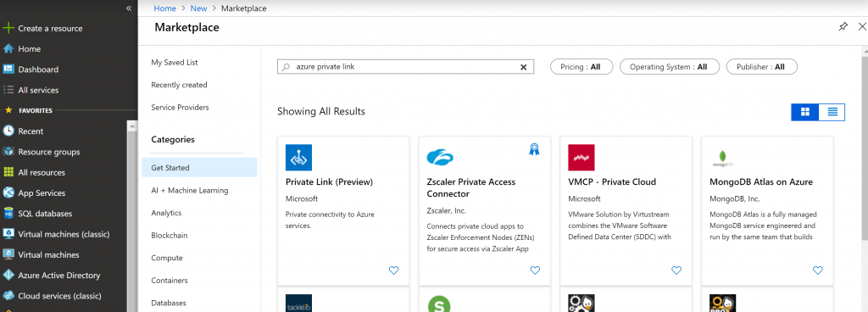
Task: Go to Home breadcrumb link
Action: tap(165, 8)
